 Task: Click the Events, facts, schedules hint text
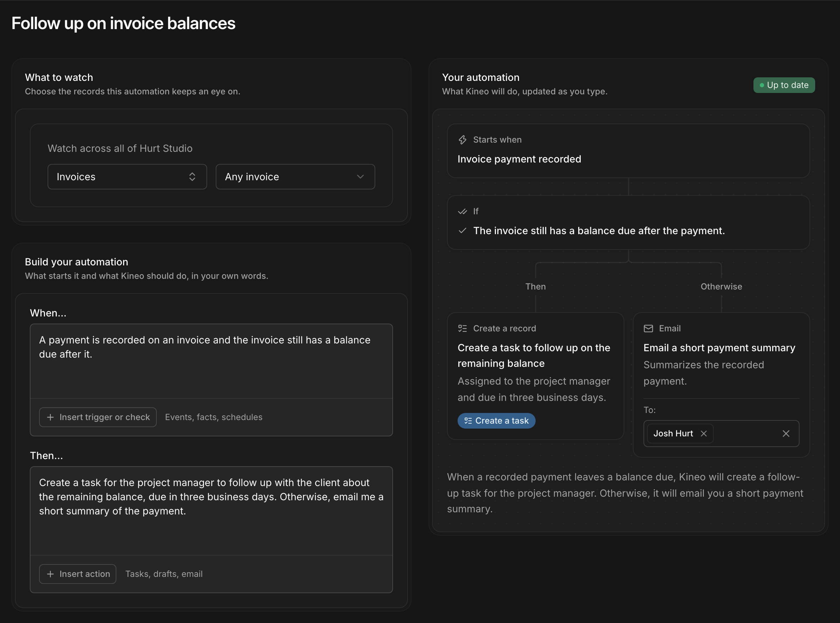coord(214,417)
